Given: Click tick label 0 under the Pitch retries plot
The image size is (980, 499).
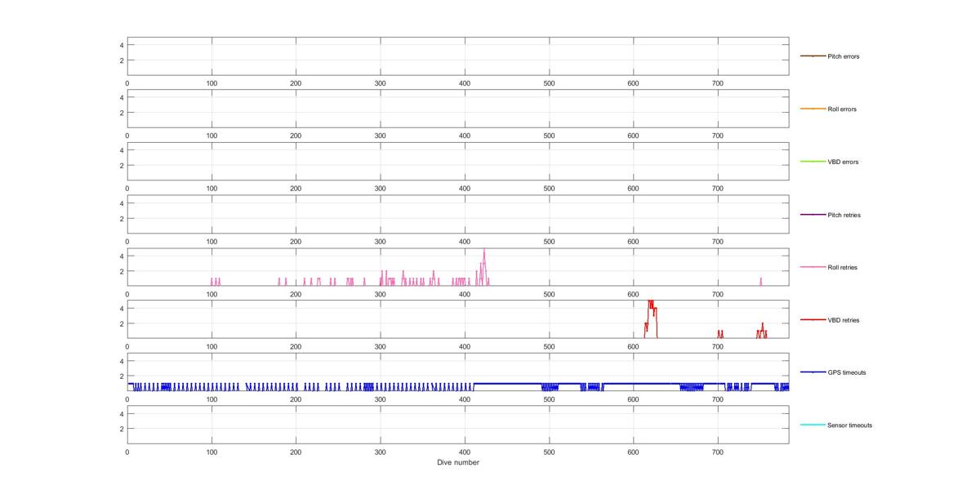Looking at the screenshot, I should (127, 241).
